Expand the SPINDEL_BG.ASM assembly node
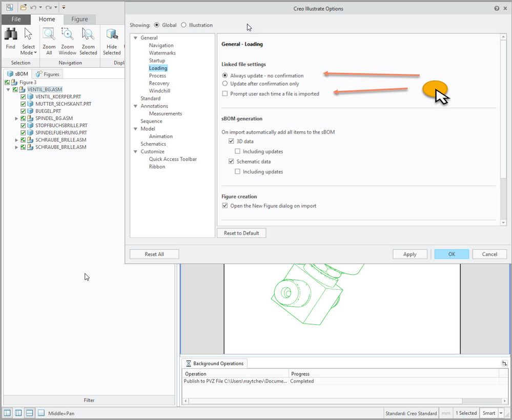 click(x=16, y=118)
